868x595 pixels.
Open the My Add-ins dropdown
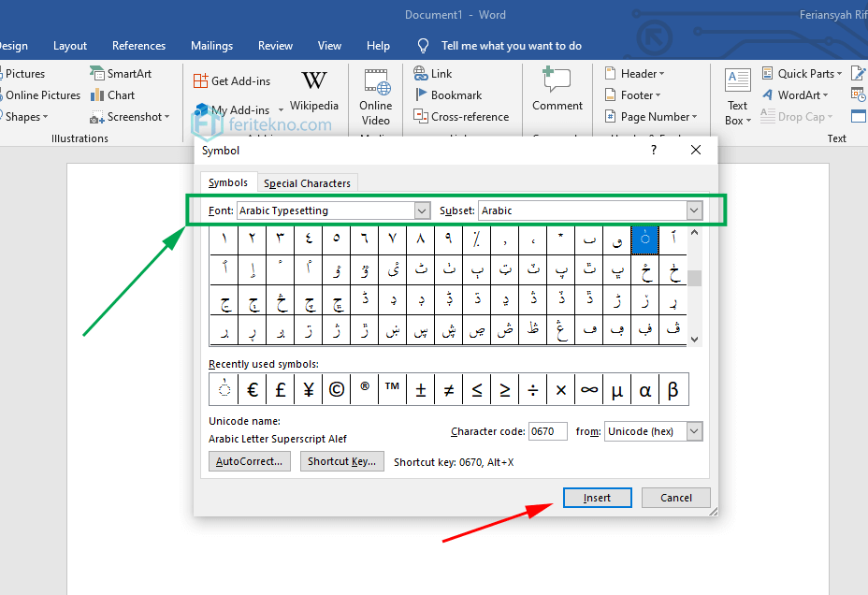click(281, 110)
